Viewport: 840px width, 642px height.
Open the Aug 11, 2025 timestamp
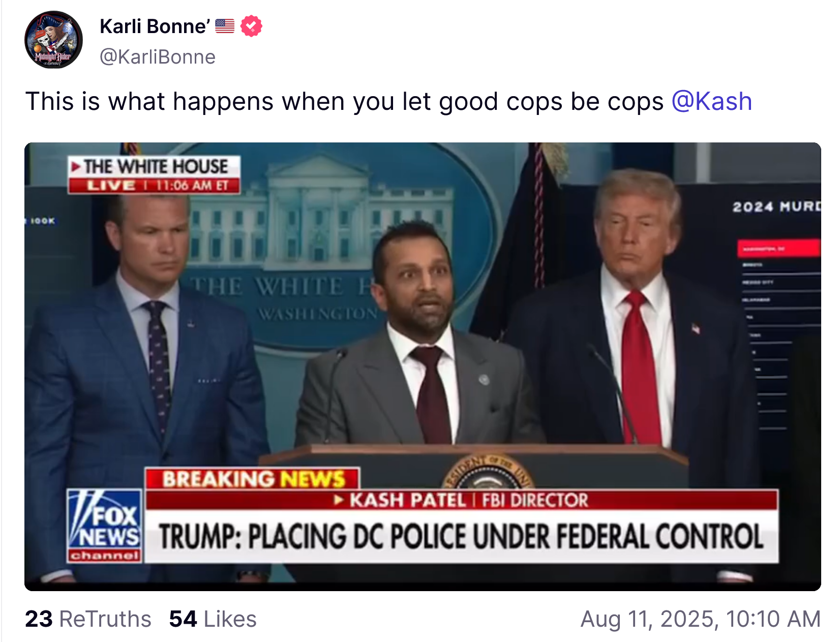[x=700, y=619]
